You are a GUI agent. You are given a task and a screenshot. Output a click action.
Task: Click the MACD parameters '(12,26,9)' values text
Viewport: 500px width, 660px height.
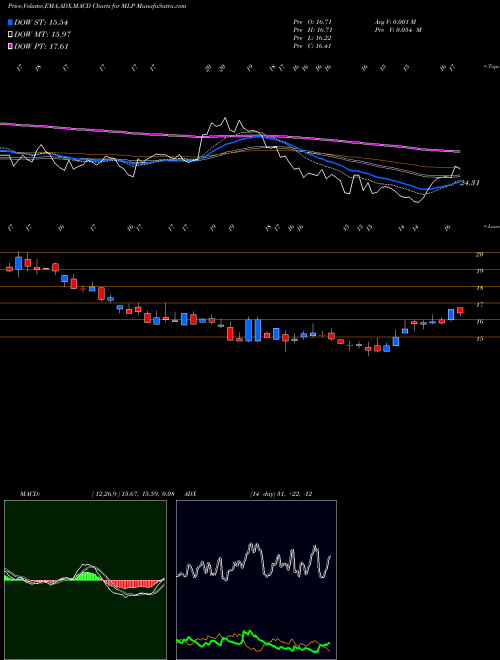[133, 494]
